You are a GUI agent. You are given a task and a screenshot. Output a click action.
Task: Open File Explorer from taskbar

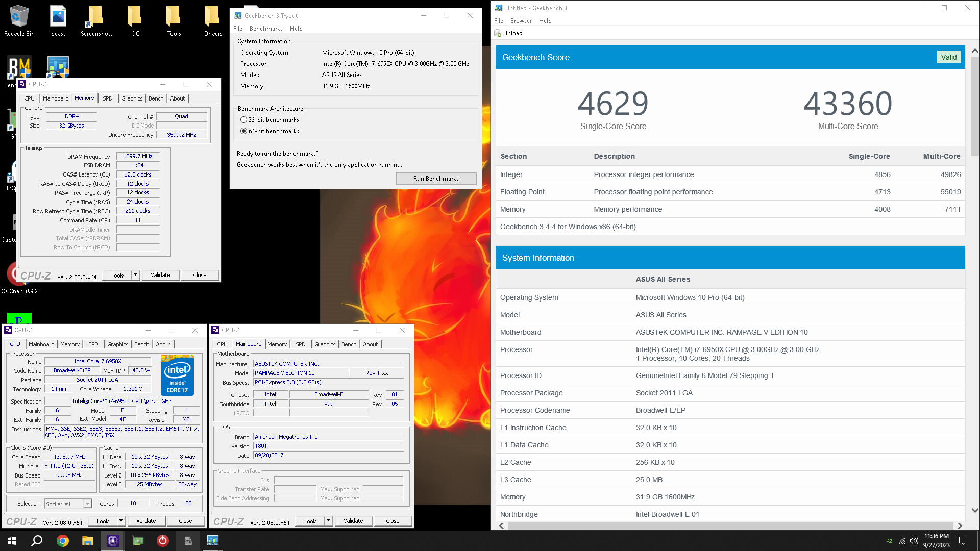coord(88,541)
